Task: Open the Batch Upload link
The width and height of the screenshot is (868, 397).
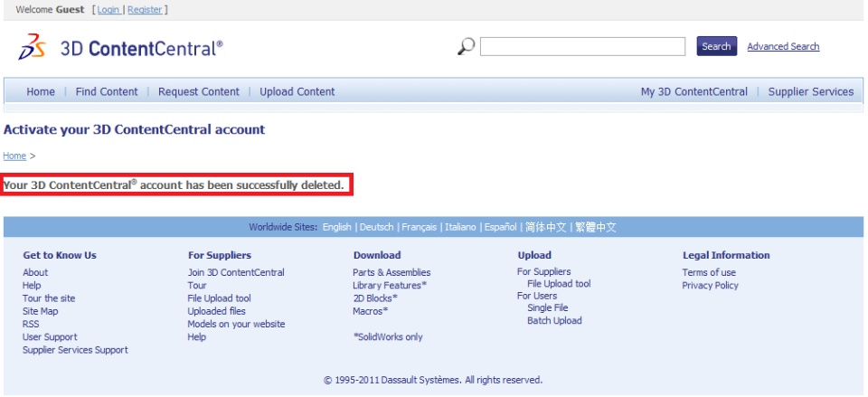Action: (554, 321)
